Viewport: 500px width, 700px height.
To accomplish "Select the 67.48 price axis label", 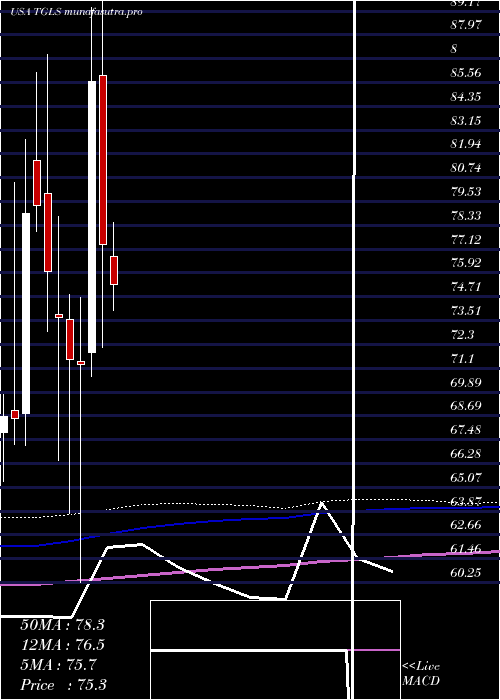I will (x=466, y=429).
